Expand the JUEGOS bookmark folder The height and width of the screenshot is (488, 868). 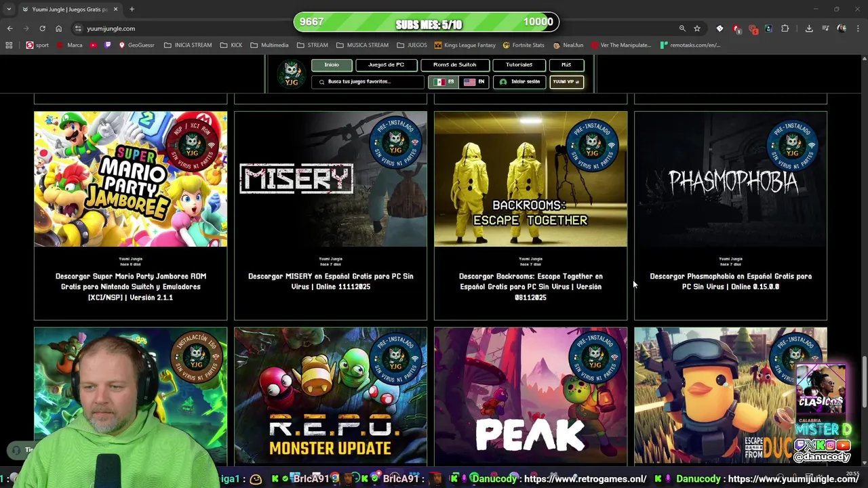412,45
